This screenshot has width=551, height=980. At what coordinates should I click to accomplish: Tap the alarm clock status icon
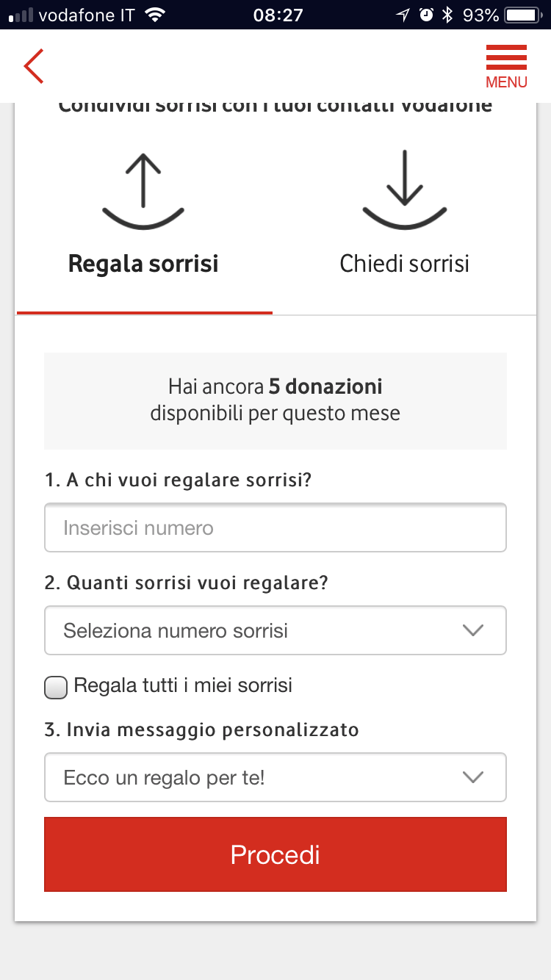tap(426, 15)
